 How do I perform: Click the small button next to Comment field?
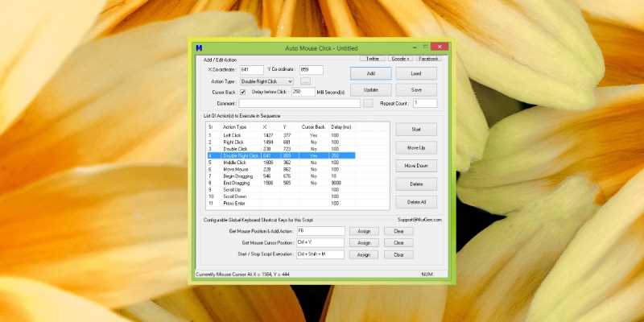point(368,103)
